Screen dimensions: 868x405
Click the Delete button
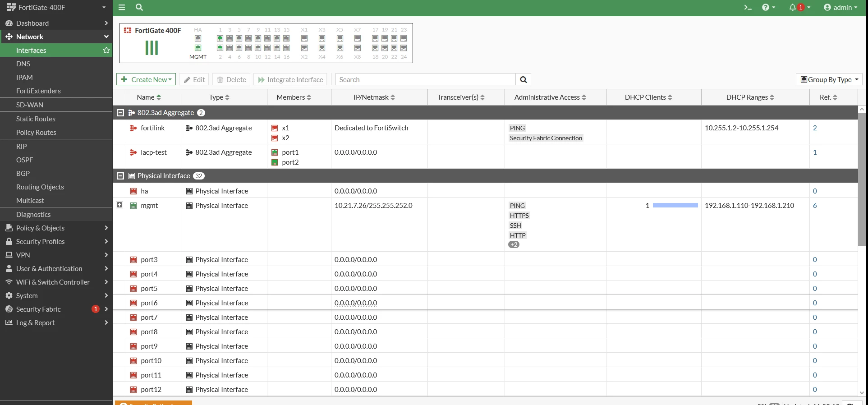pyautogui.click(x=232, y=79)
